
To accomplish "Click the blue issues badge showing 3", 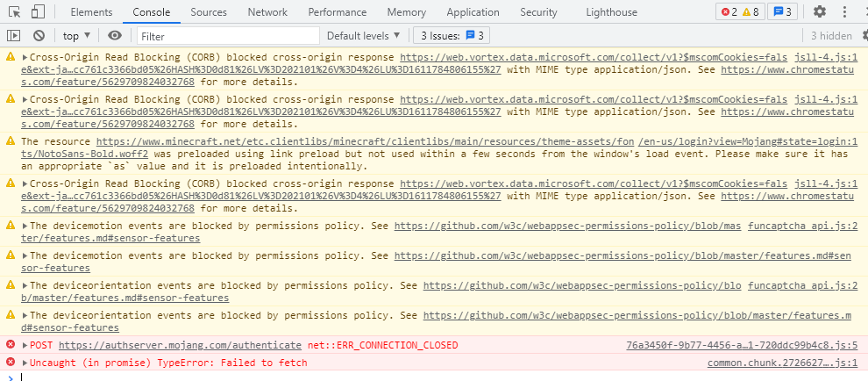I will [782, 11].
